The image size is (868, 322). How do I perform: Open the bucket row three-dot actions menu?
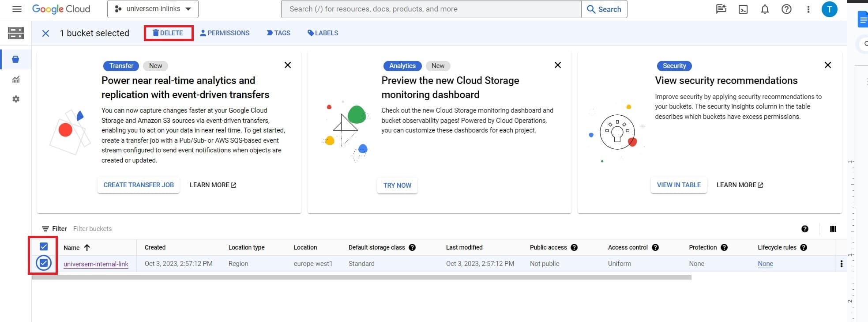[841, 264]
